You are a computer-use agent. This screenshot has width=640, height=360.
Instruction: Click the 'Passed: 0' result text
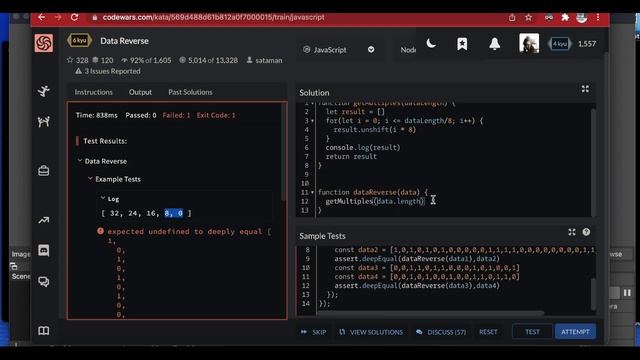tap(141, 116)
